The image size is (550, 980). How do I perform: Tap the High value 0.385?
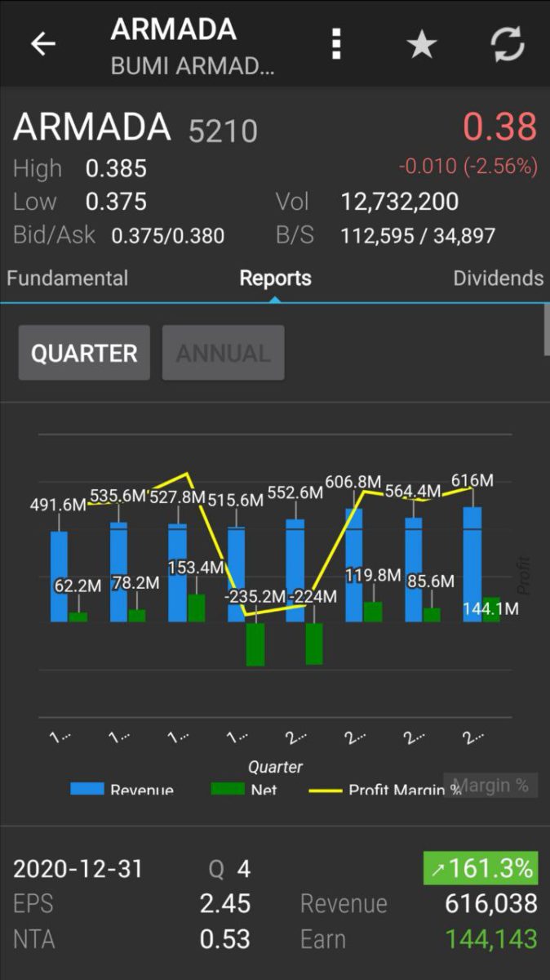pyautogui.click(x=117, y=169)
